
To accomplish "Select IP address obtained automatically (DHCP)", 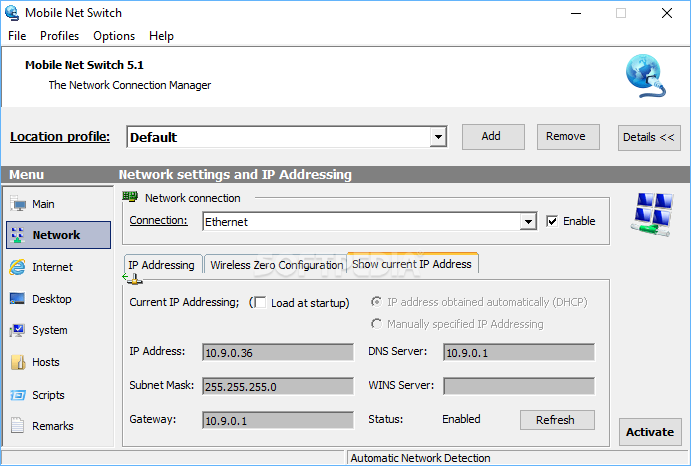I will click(x=376, y=302).
